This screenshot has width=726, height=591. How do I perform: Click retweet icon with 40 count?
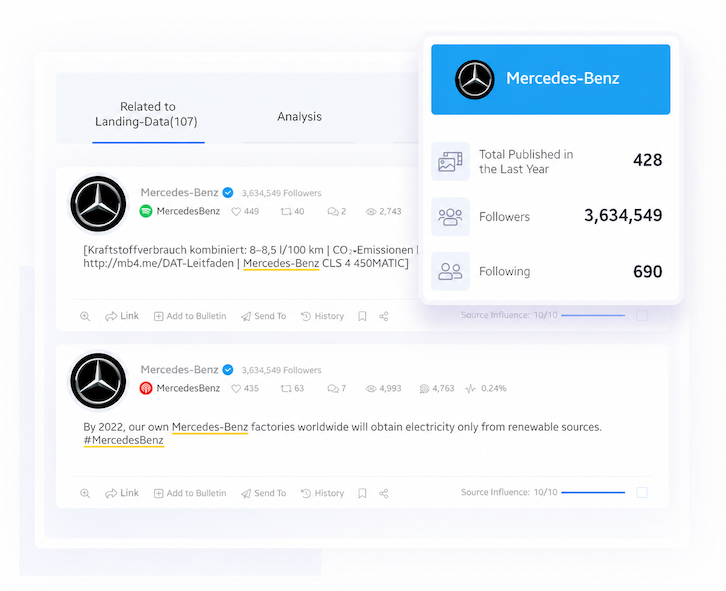click(x=286, y=212)
